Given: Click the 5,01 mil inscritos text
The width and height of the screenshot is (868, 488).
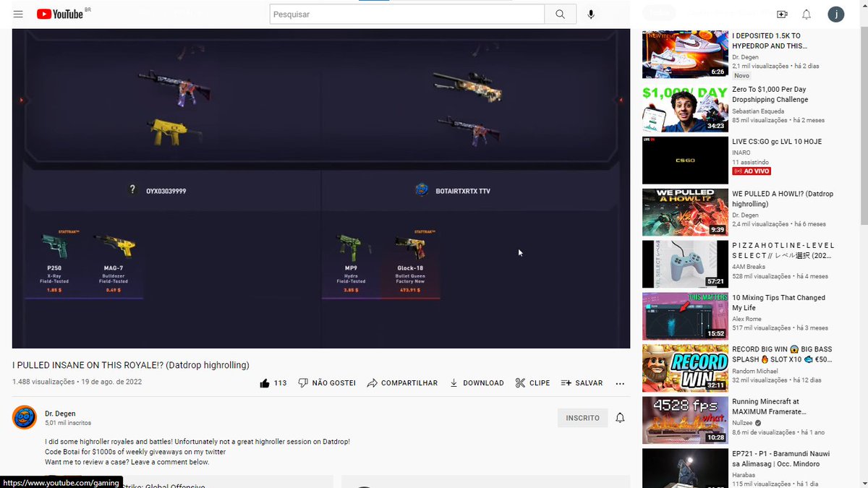Looking at the screenshot, I should point(68,423).
